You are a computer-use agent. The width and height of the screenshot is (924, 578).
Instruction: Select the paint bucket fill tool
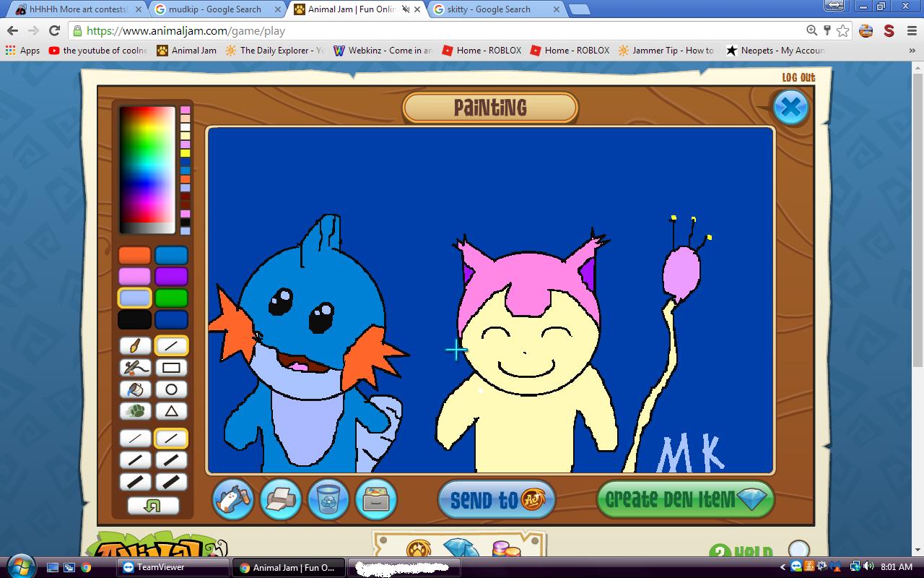click(135, 389)
